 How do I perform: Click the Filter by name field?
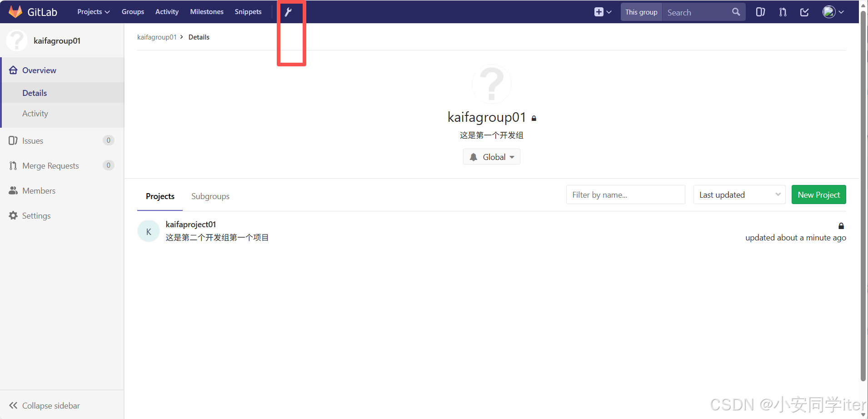click(x=625, y=195)
